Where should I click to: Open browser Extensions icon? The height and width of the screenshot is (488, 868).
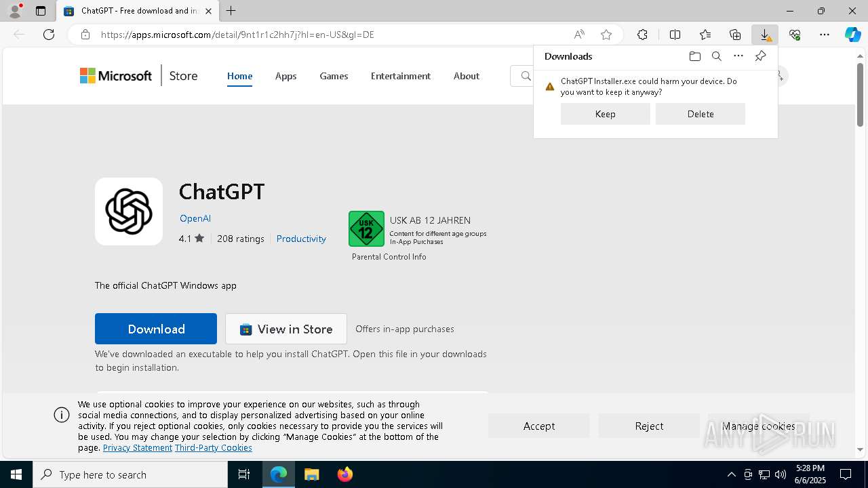[642, 35]
